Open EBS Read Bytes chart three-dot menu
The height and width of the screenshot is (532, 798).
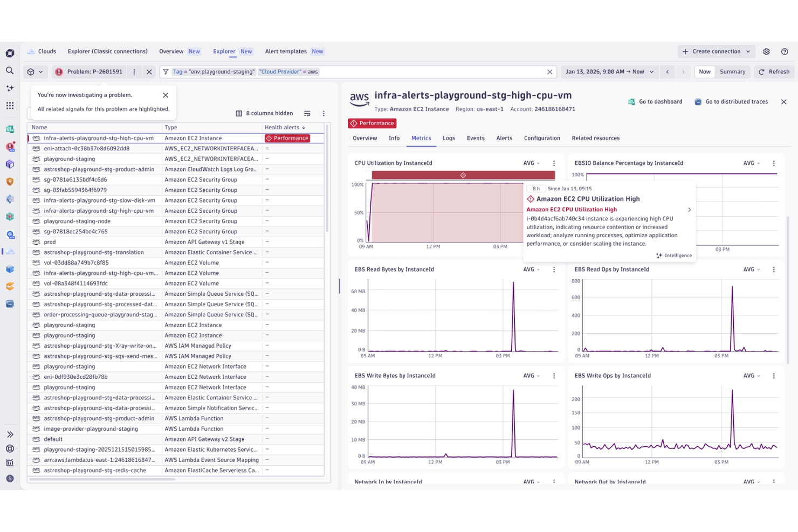click(x=554, y=270)
